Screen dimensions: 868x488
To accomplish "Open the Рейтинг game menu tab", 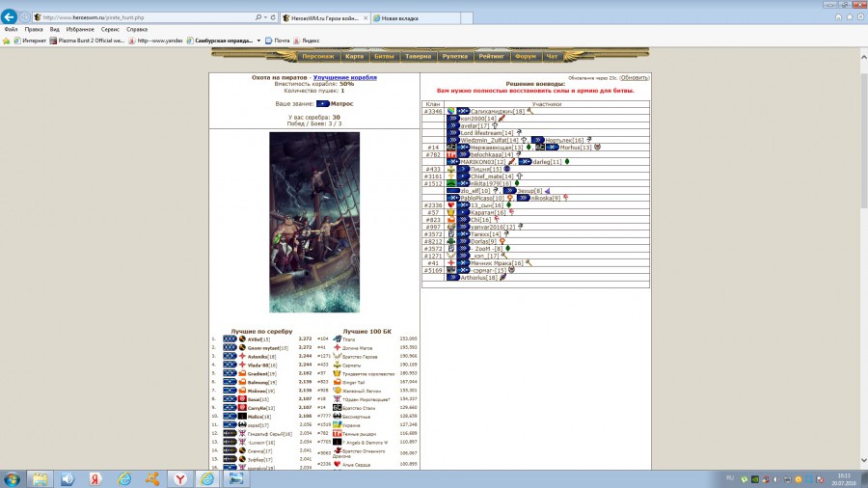I will pos(492,57).
